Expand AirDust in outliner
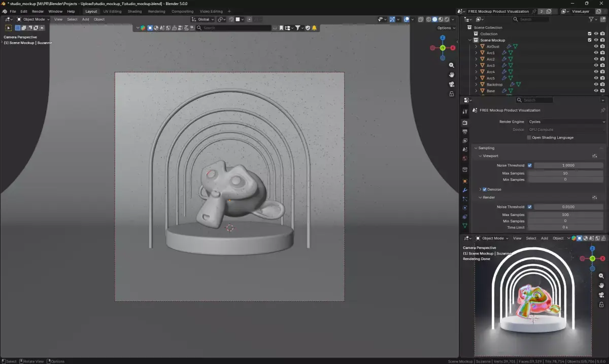 476,47
